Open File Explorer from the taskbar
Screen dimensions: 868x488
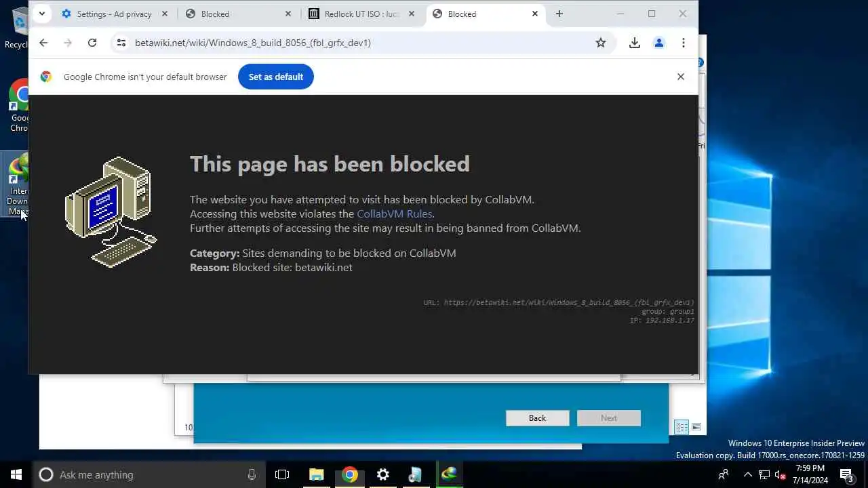coord(317,474)
